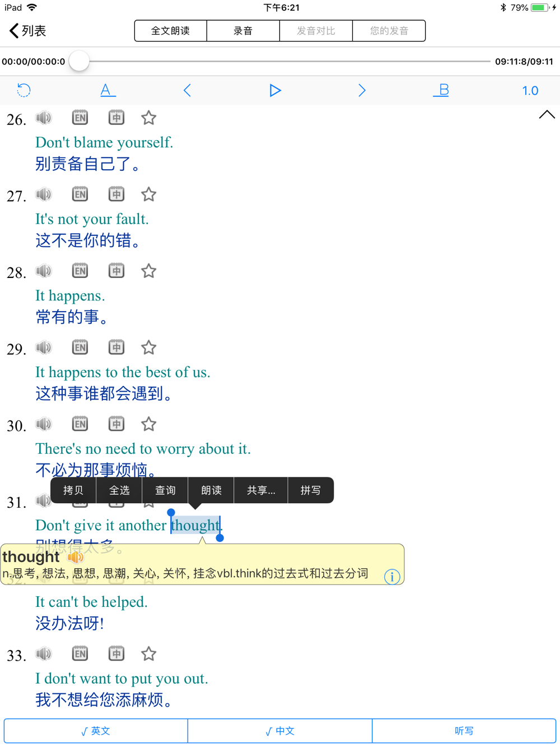
Task: Set repeat point B marker
Action: [442, 90]
